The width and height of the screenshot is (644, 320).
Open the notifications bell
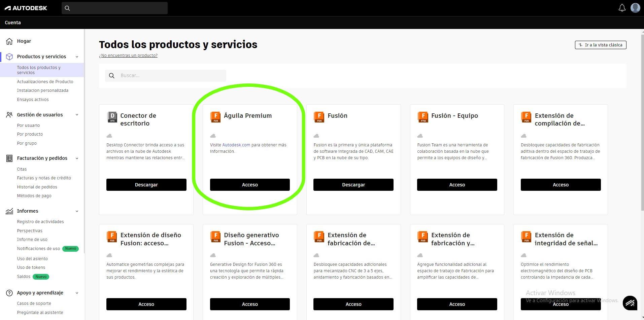[622, 8]
